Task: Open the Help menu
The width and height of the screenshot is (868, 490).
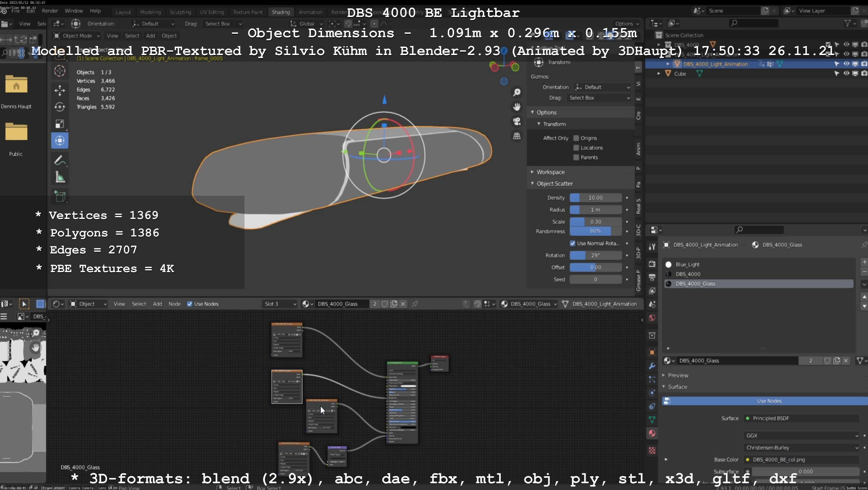Action: point(95,11)
